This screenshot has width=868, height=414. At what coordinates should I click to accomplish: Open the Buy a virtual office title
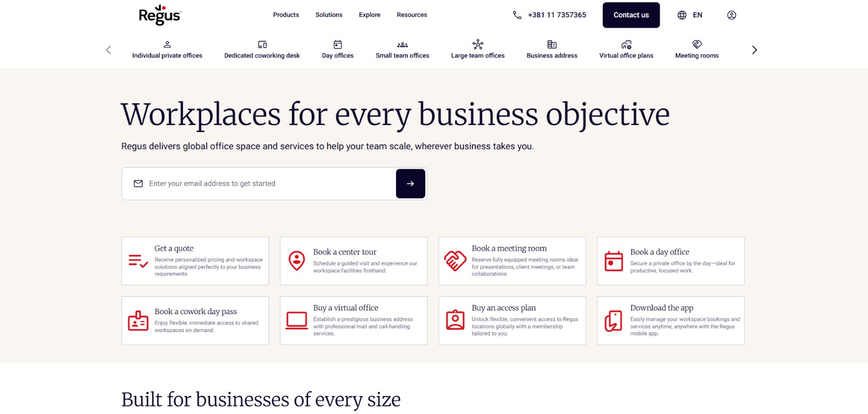pyautogui.click(x=346, y=308)
